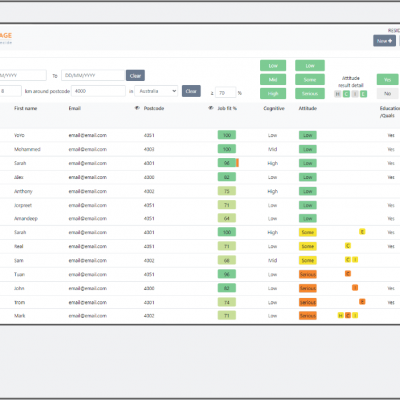Sort by the Cognitive column header
Screen dimensions: 400x400
coord(274,108)
